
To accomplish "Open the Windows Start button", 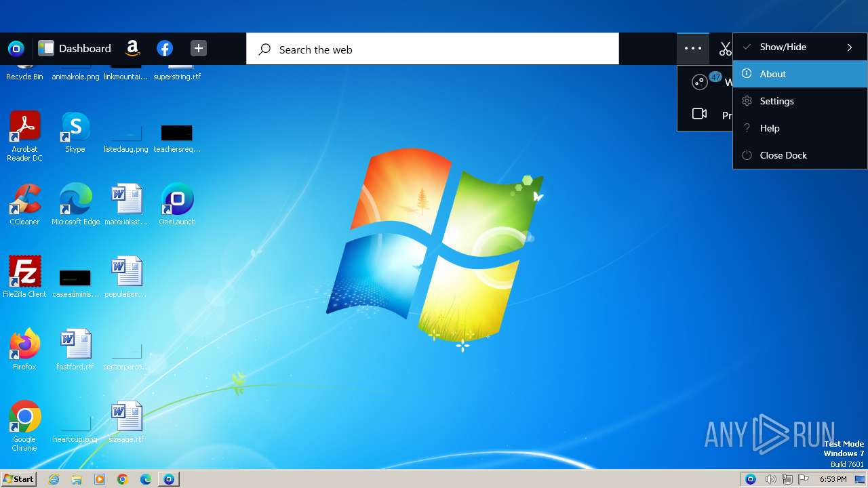I will (x=19, y=479).
